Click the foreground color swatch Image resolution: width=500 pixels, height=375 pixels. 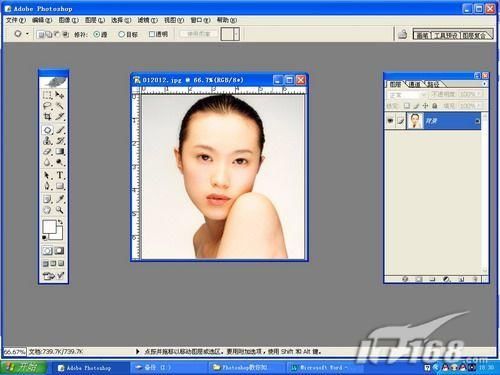49,227
